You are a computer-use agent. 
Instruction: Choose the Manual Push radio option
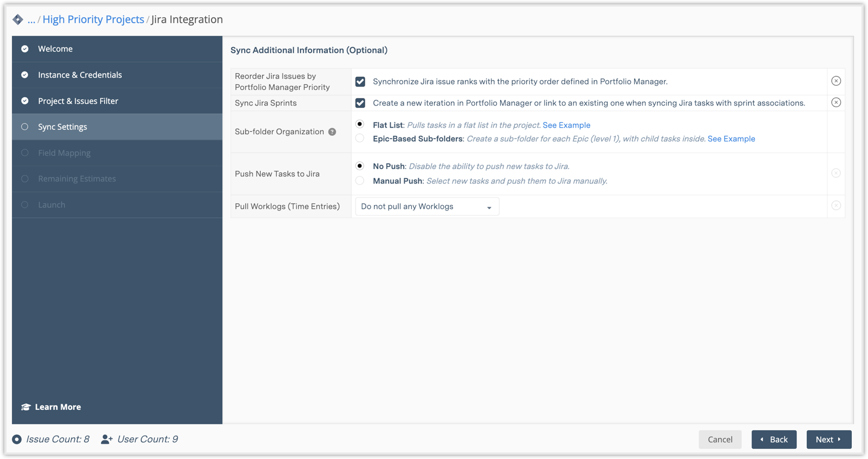point(360,181)
